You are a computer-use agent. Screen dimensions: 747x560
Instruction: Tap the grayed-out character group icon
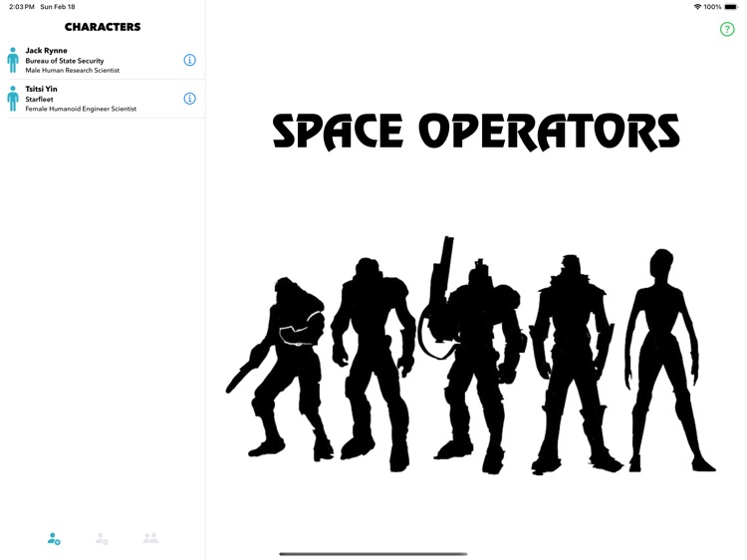pyautogui.click(x=151, y=538)
